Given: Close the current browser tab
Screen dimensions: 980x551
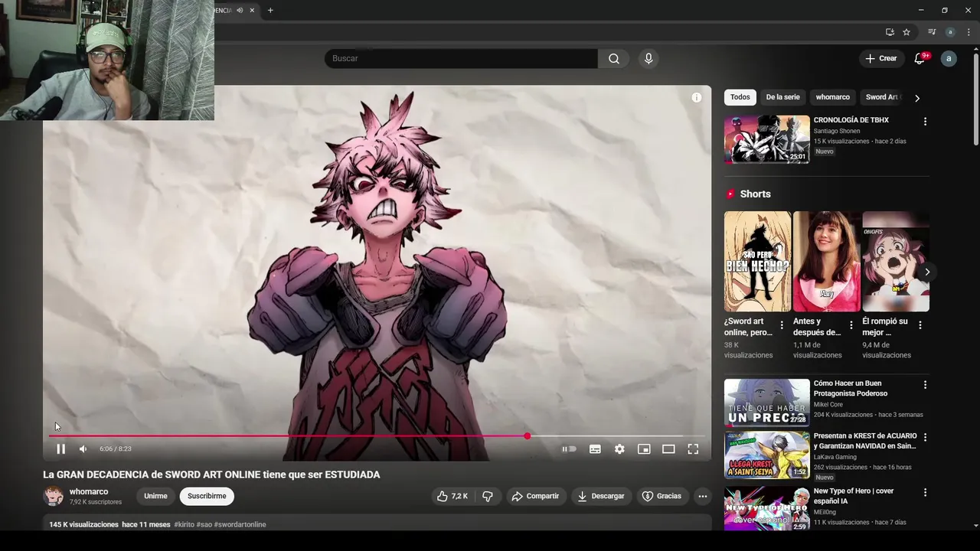Looking at the screenshot, I should 252,10.
